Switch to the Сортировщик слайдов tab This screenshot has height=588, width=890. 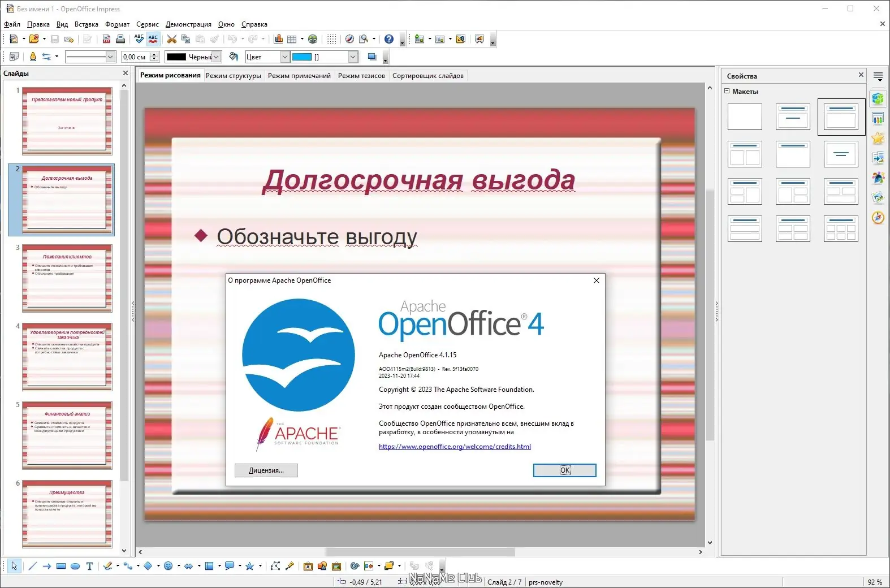click(x=428, y=76)
